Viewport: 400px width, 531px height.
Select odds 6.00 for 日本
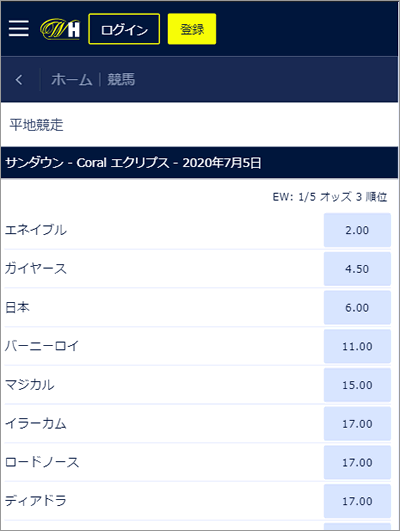(357, 307)
